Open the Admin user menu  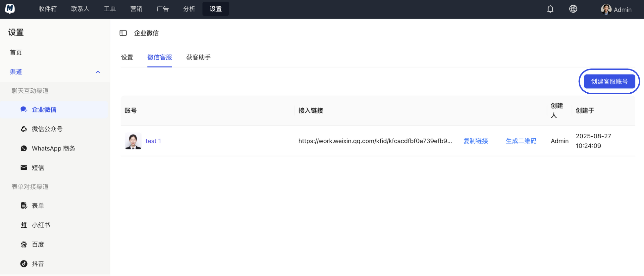(616, 9)
